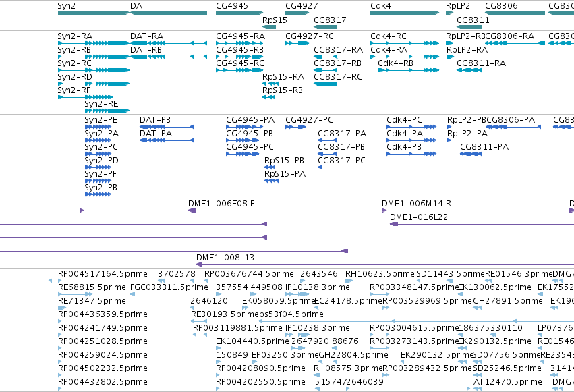
Task: Click the RpLP2 gene label
Action: [458, 6]
